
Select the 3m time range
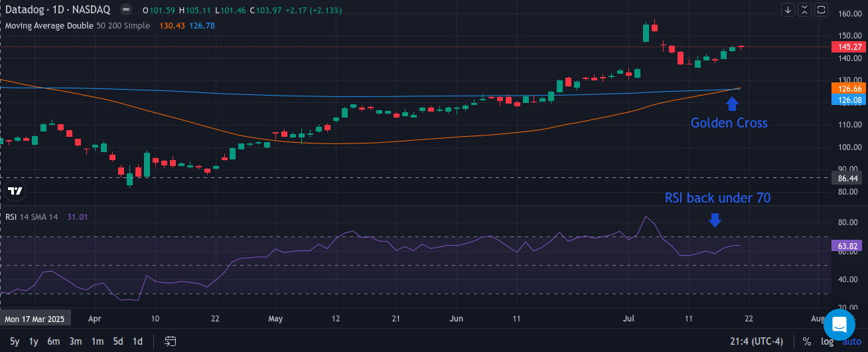coord(76,341)
